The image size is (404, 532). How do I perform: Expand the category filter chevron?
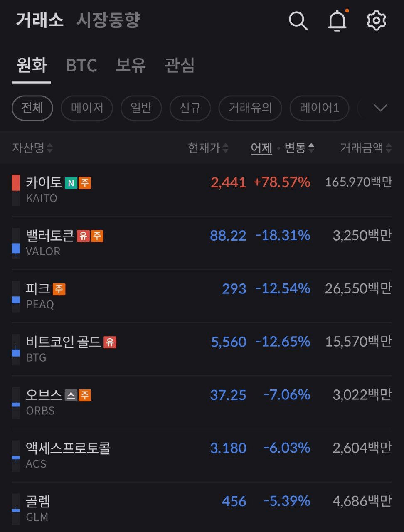click(380, 108)
